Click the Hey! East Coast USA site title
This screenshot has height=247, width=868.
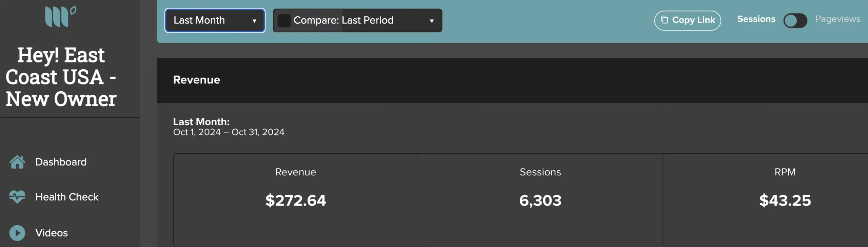(61, 77)
